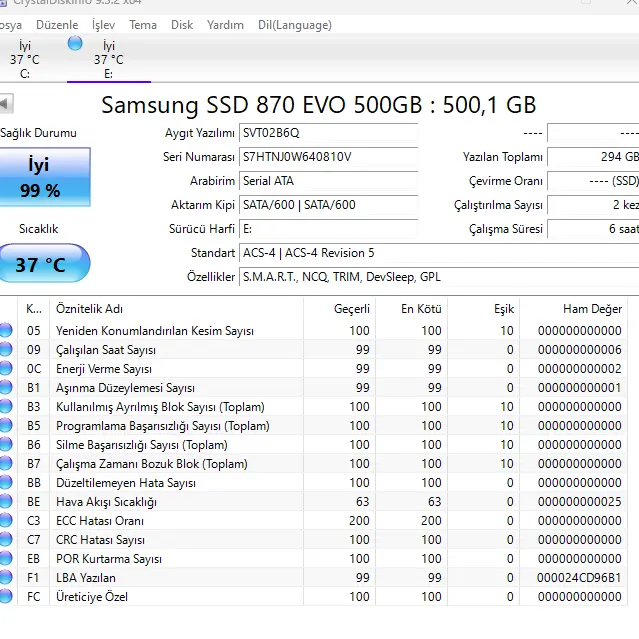Click status orb of attribute C7 row

coord(6,540)
